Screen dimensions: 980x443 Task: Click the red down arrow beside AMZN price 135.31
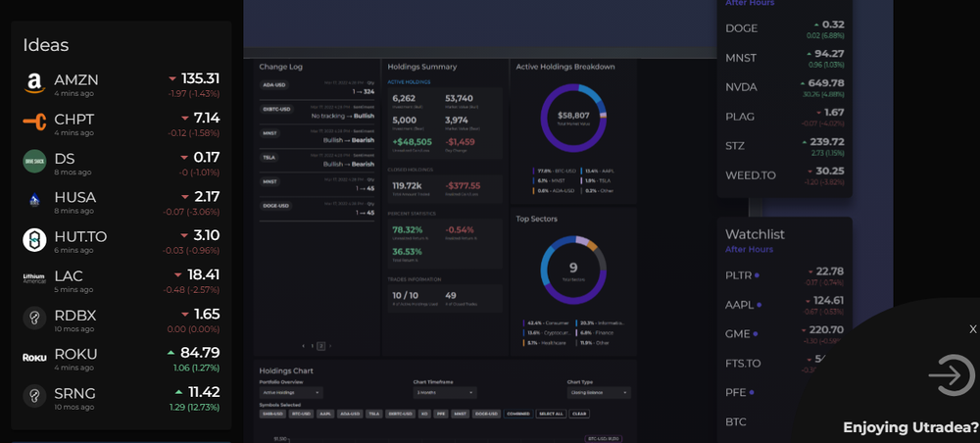172,78
